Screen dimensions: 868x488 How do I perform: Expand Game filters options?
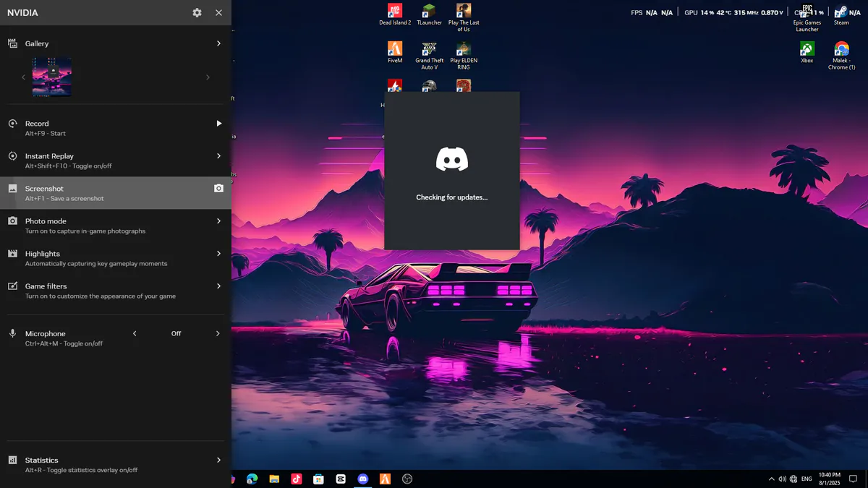[218, 286]
